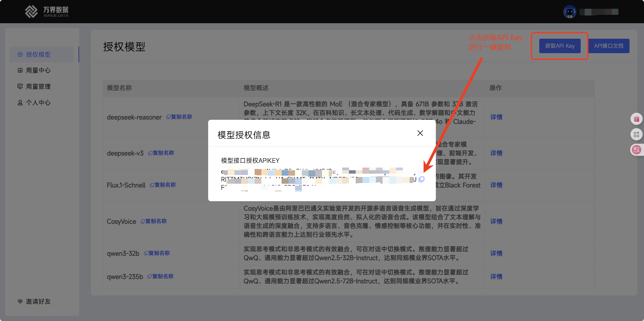Image resolution: width=644 pixels, height=321 pixels.
Task: Click the qwen3-235b model name
Action: tap(125, 277)
